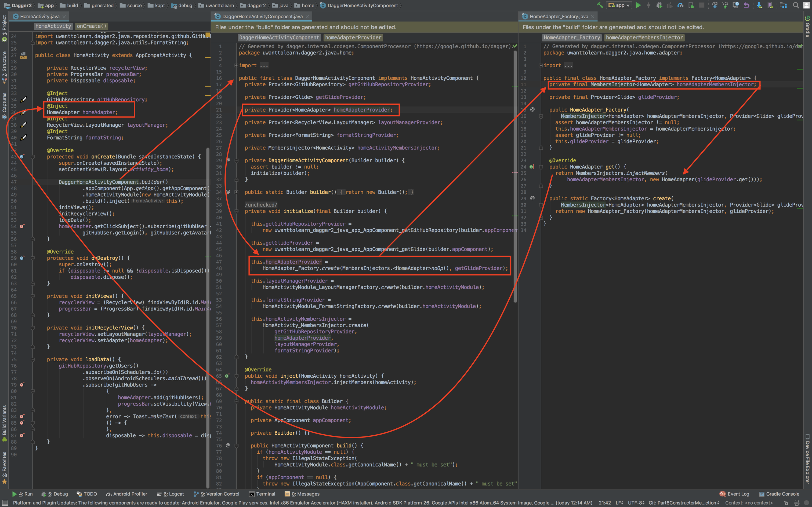The height and width of the screenshot is (507, 812).
Task: Click the Git branch status widget
Action: pyautogui.click(x=683, y=503)
